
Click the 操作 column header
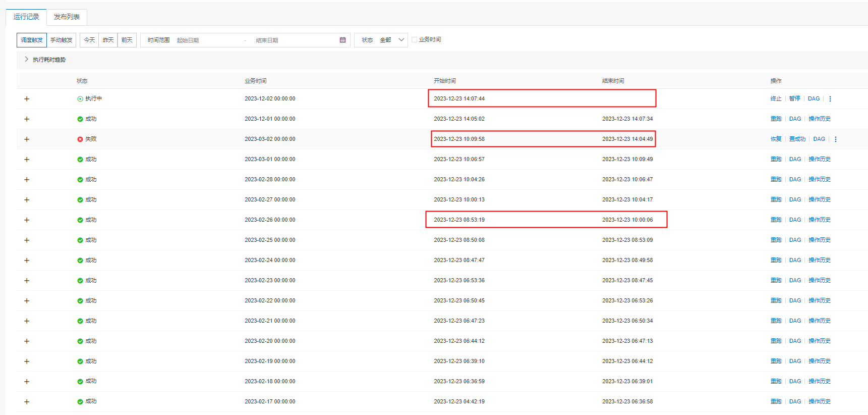tap(776, 81)
